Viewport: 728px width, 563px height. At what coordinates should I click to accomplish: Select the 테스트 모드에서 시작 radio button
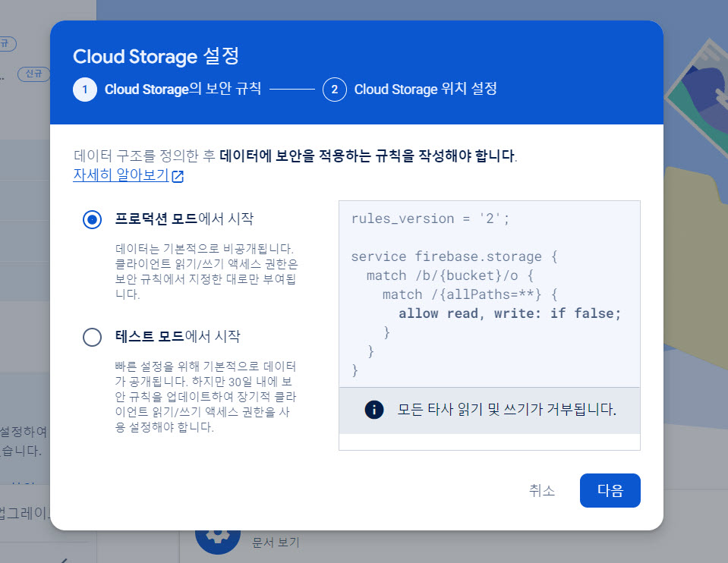[92, 337]
